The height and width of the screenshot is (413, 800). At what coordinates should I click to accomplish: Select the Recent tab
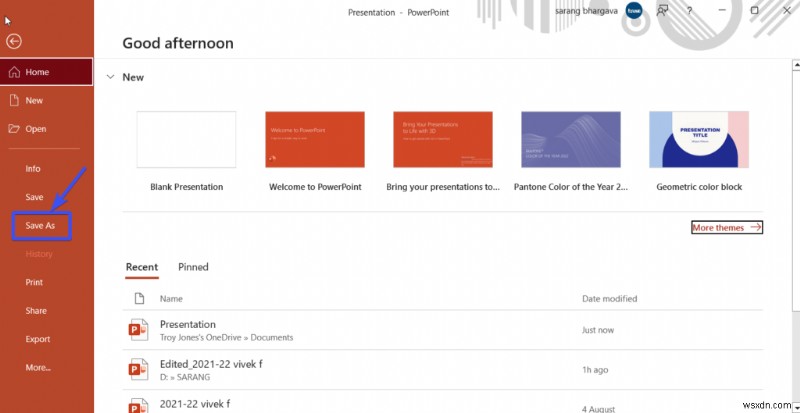(142, 266)
